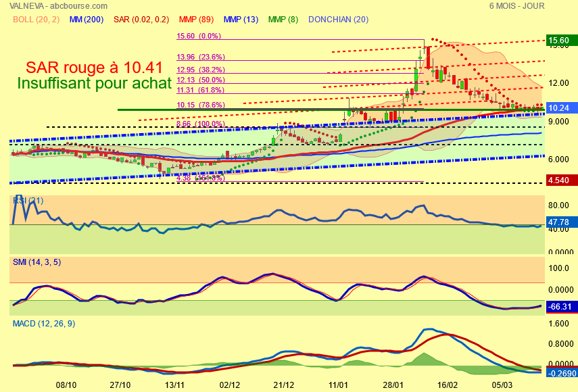Click the Fibonacci label "11.31 (61.8%)"
The height and width of the screenshot is (392, 578).
click(x=201, y=90)
